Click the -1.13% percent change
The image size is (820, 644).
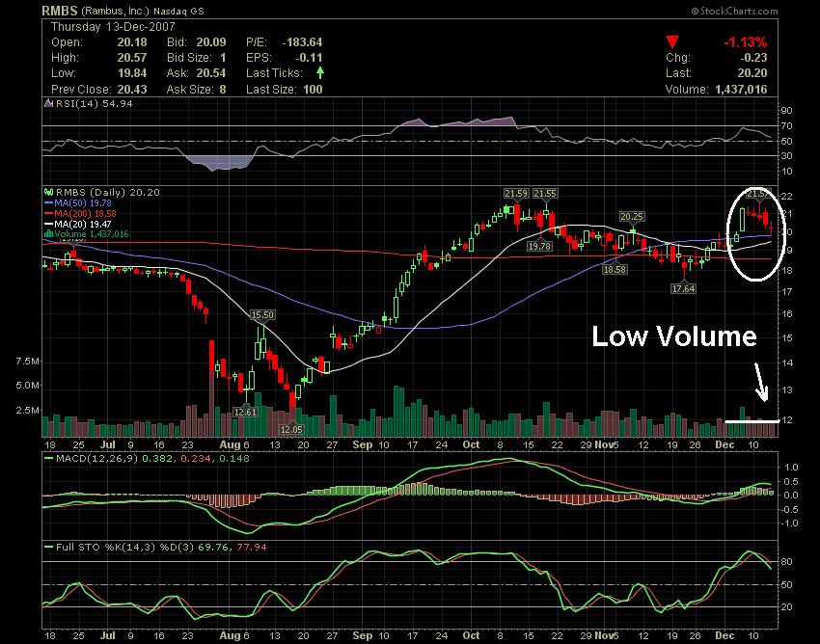point(745,42)
